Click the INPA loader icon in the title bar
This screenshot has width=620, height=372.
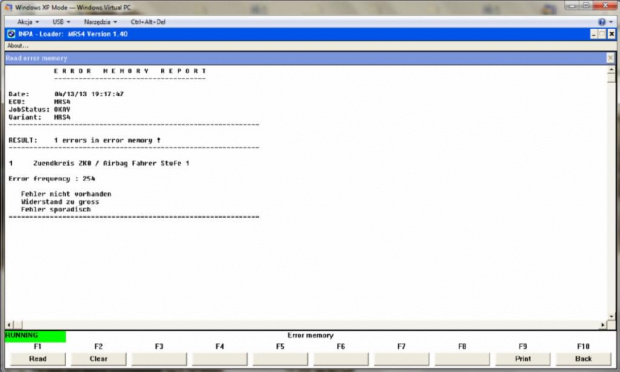[11, 34]
